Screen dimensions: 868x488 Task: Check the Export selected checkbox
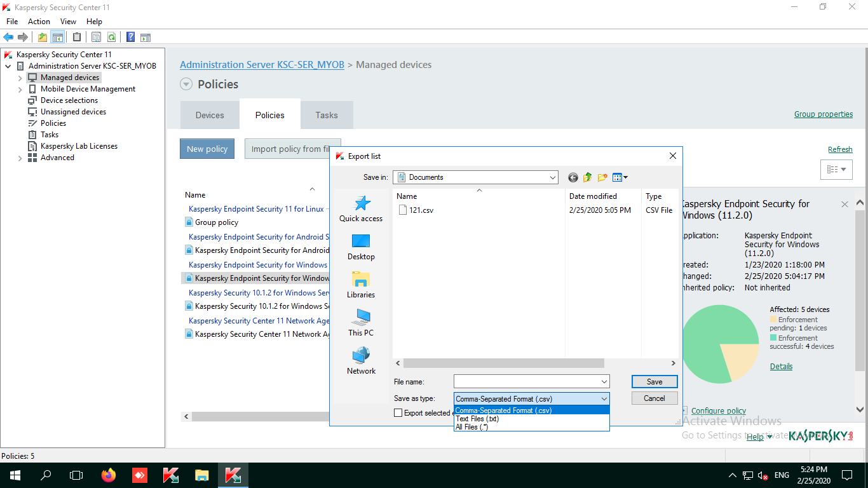point(398,413)
